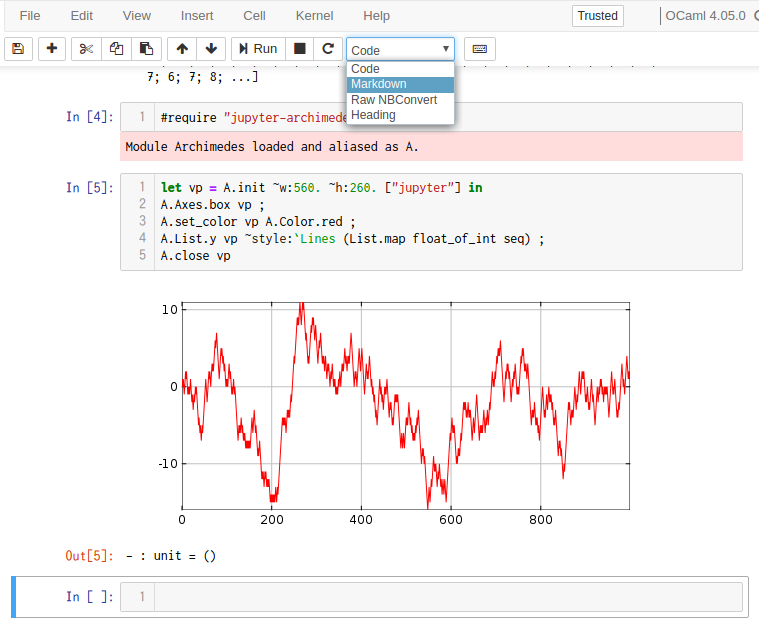Image resolution: width=759 pixels, height=622 pixels.
Task: Open the Kernel menu
Action: point(315,16)
